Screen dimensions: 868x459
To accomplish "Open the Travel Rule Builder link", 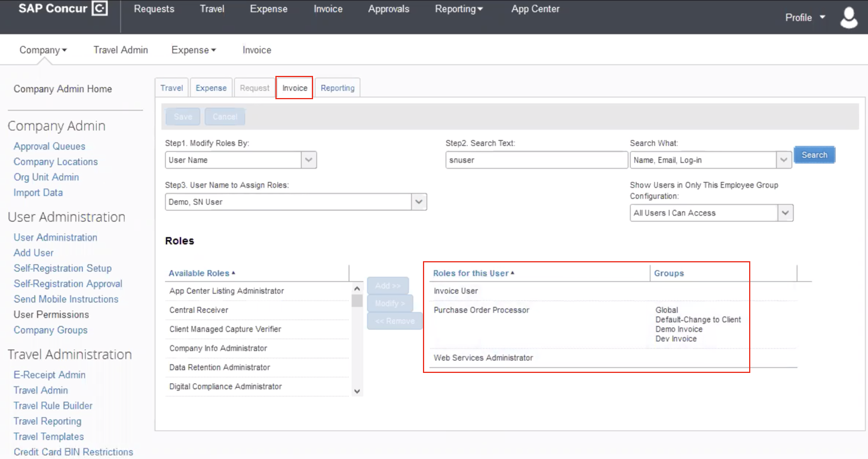I will [53, 406].
